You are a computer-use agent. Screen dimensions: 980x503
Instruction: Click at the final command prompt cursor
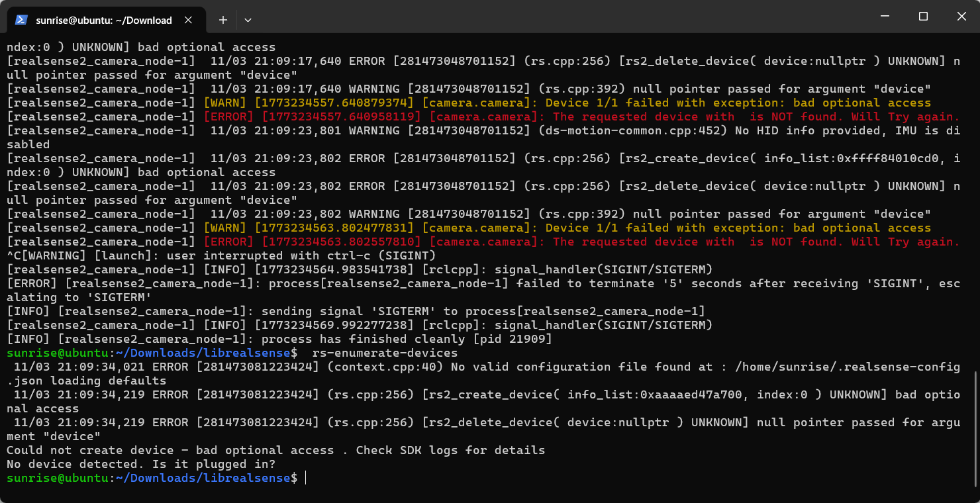[x=305, y=478]
